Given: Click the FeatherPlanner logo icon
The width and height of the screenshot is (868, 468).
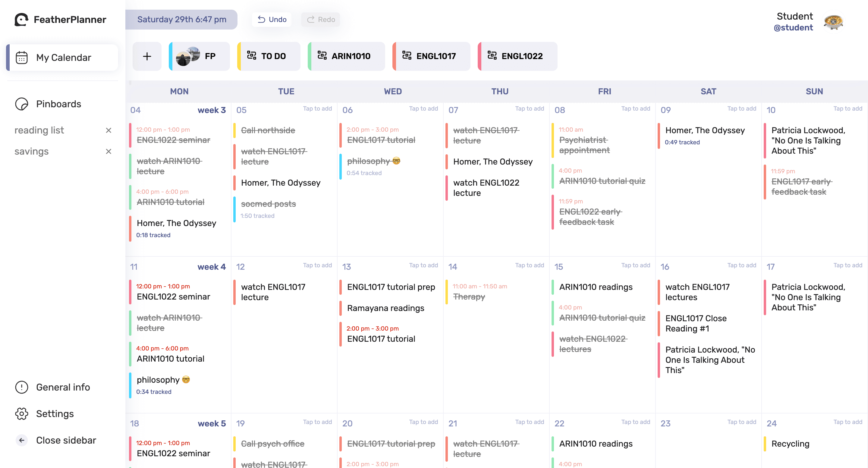Looking at the screenshot, I should (21, 19).
